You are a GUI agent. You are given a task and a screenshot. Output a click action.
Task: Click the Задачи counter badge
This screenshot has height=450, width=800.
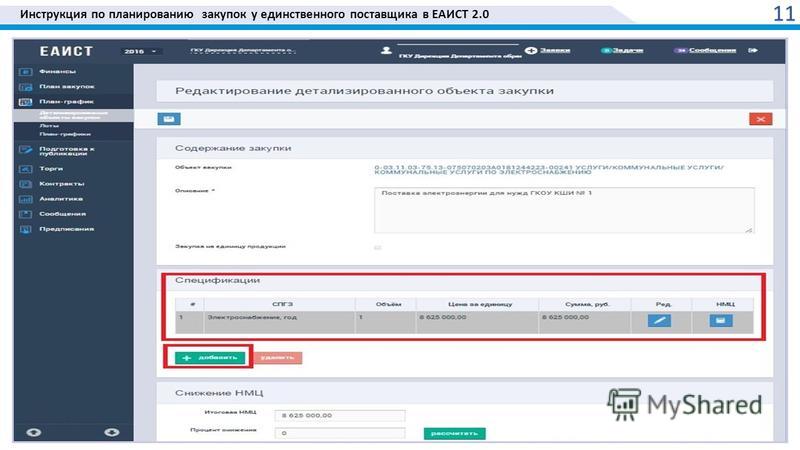coord(606,51)
